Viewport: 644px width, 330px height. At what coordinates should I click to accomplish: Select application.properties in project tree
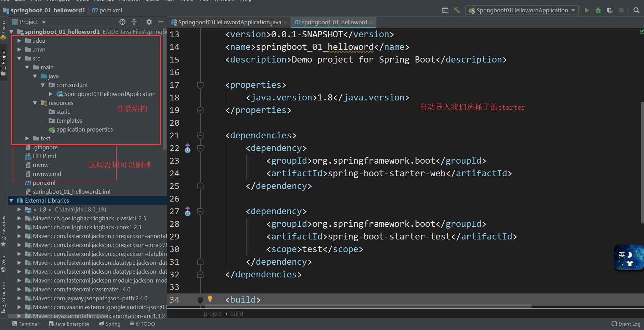point(84,129)
